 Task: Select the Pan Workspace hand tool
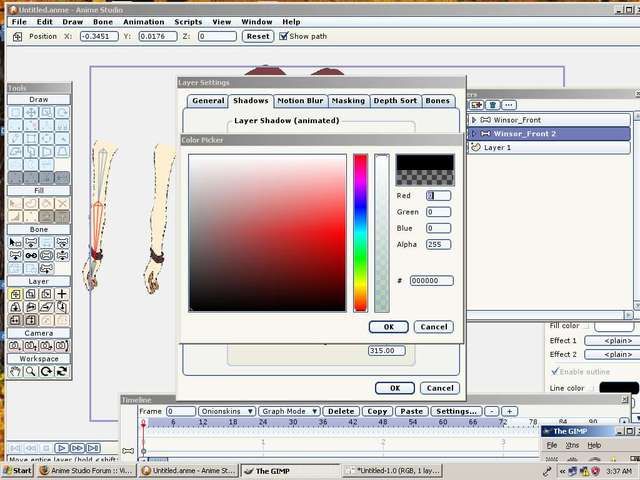16,371
